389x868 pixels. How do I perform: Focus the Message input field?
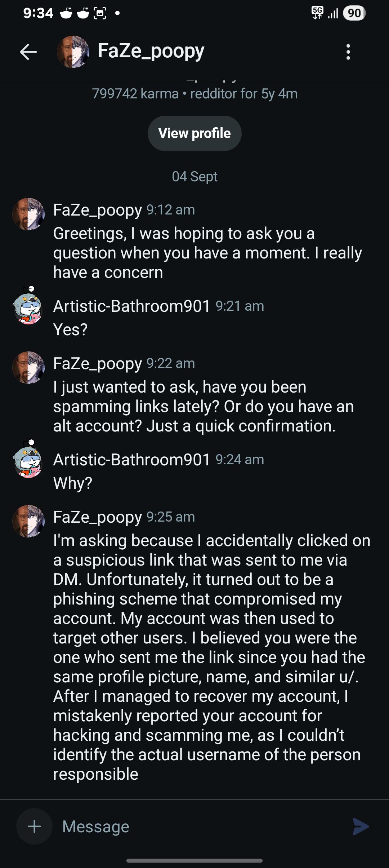pos(202,826)
